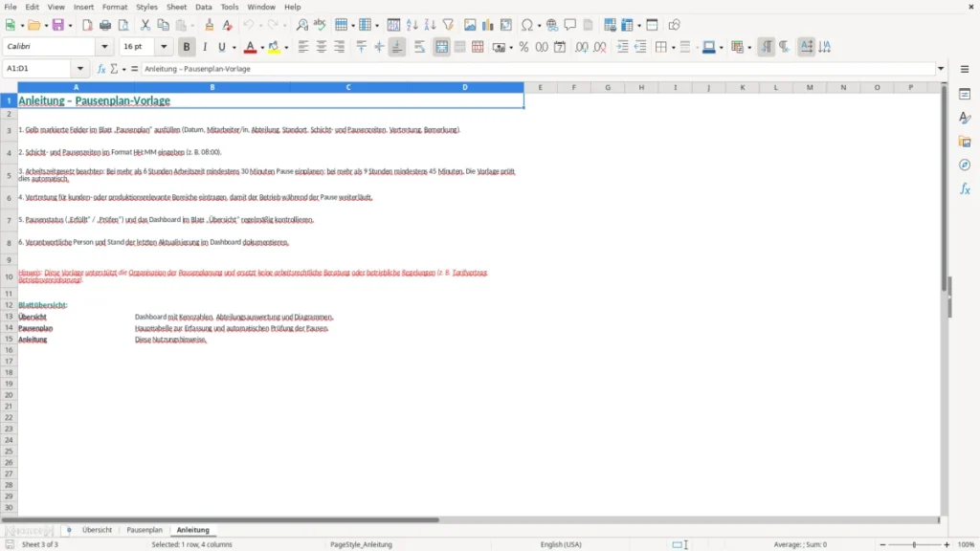Export directly as PDF
This screenshot has height=551, width=980.
87,25
